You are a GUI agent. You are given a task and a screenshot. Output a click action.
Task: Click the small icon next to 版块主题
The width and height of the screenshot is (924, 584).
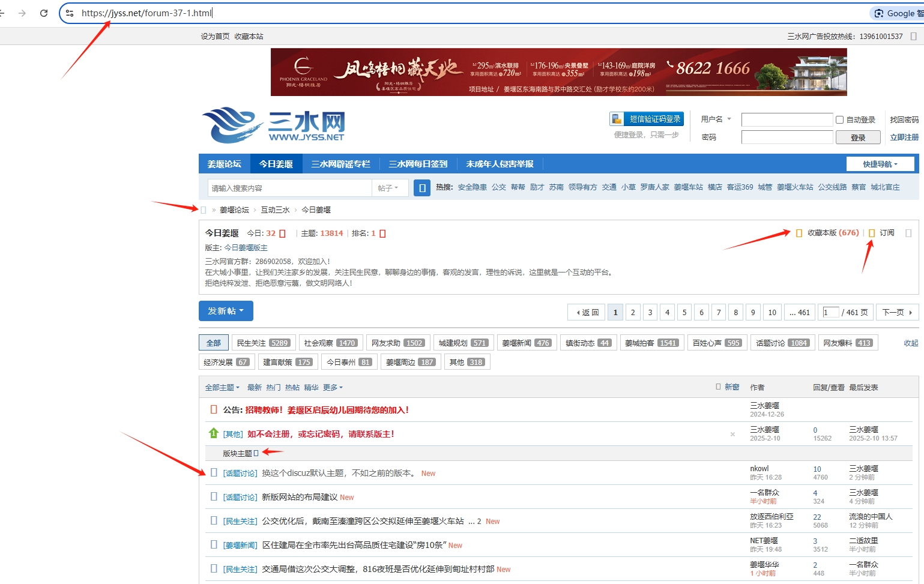[256, 453]
